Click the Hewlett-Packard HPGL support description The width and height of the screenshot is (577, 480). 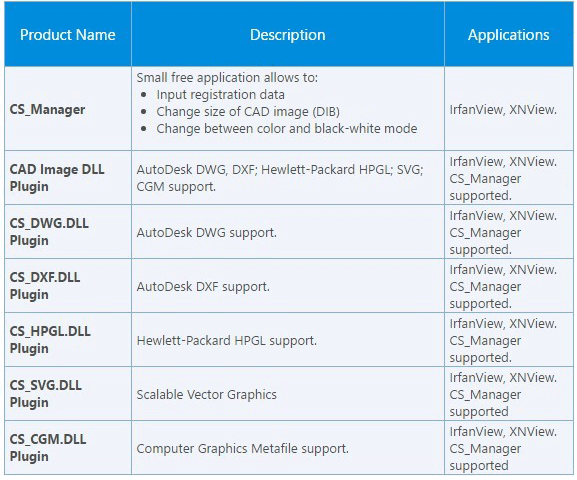click(x=227, y=340)
